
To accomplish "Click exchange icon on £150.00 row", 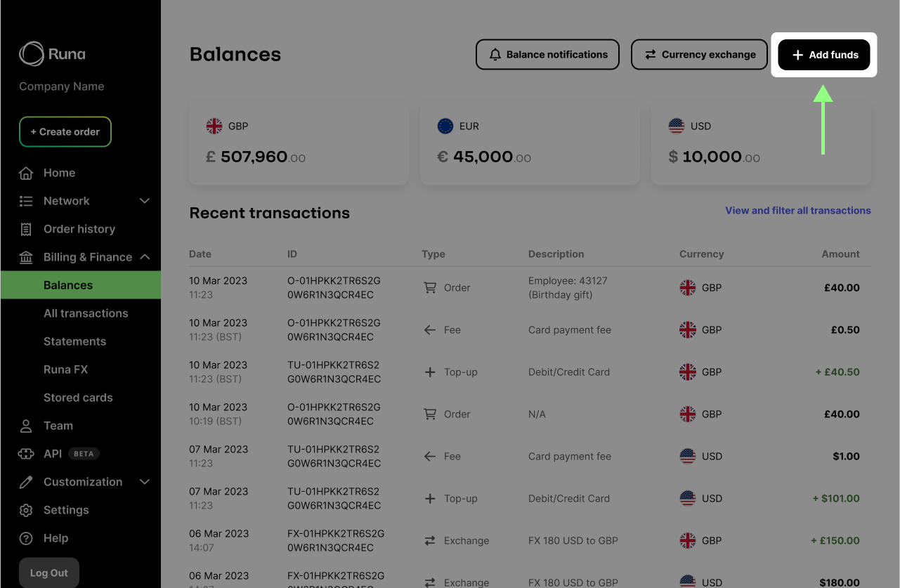I will [x=430, y=540].
